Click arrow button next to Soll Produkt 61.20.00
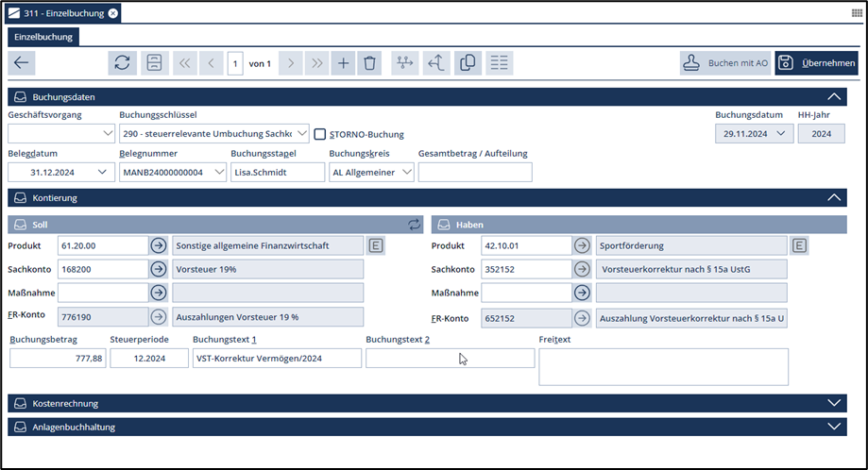 (158, 245)
